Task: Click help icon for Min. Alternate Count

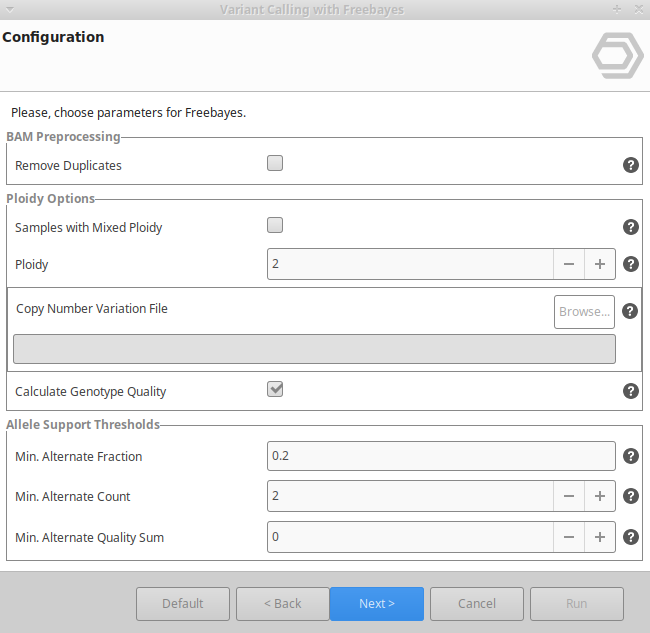Action: pos(631,496)
